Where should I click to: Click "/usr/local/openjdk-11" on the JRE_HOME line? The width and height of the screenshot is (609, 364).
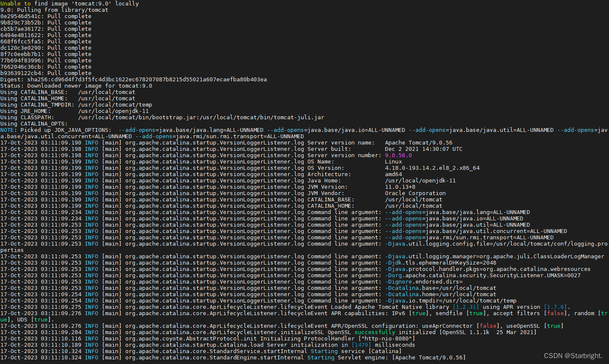coord(113,111)
